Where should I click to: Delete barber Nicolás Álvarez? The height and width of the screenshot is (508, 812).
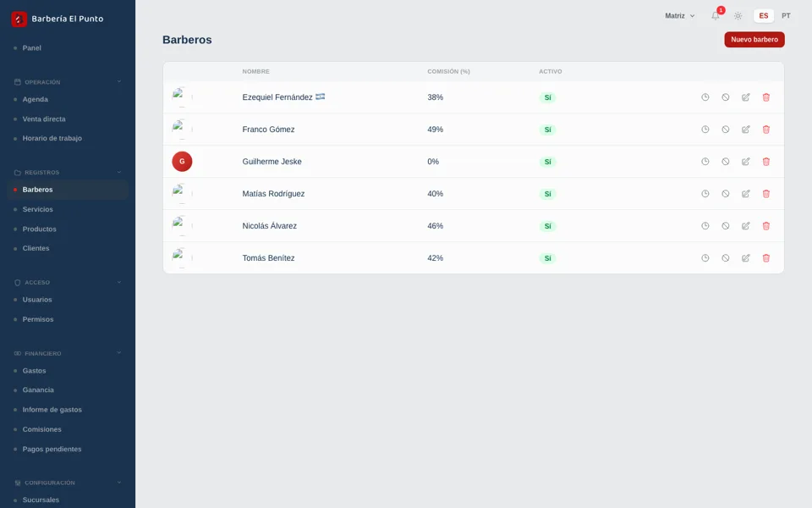coord(766,226)
